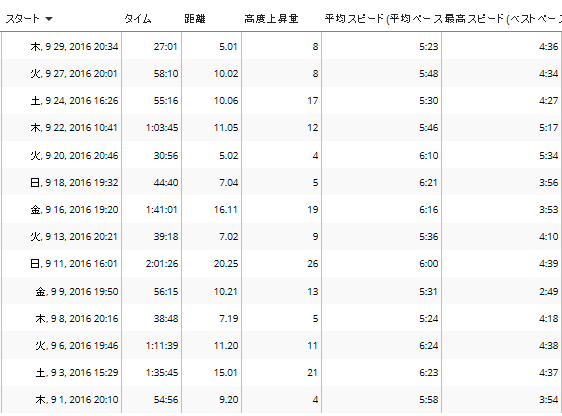Click the average pace value 6:00
The image size is (562, 416).
tap(429, 264)
